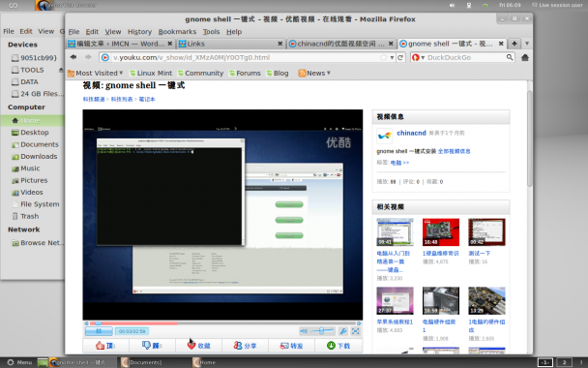Open Firefox Tools menu

coord(211,32)
